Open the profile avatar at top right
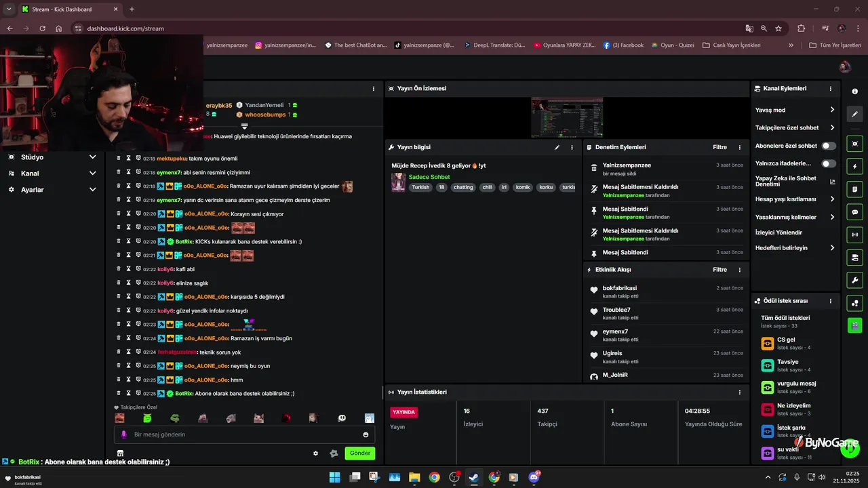This screenshot has height=488, width=868. [845, 66]
